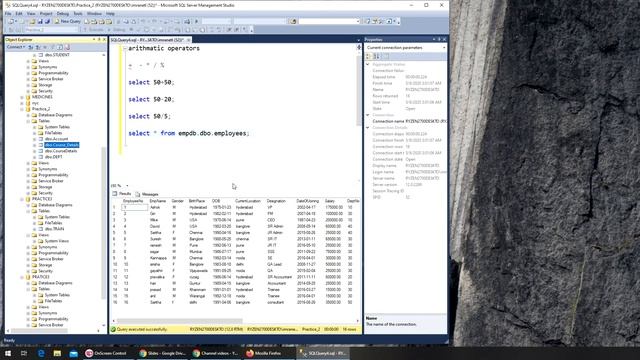Open the File menu
640x360 pixels.
[8, 13]
